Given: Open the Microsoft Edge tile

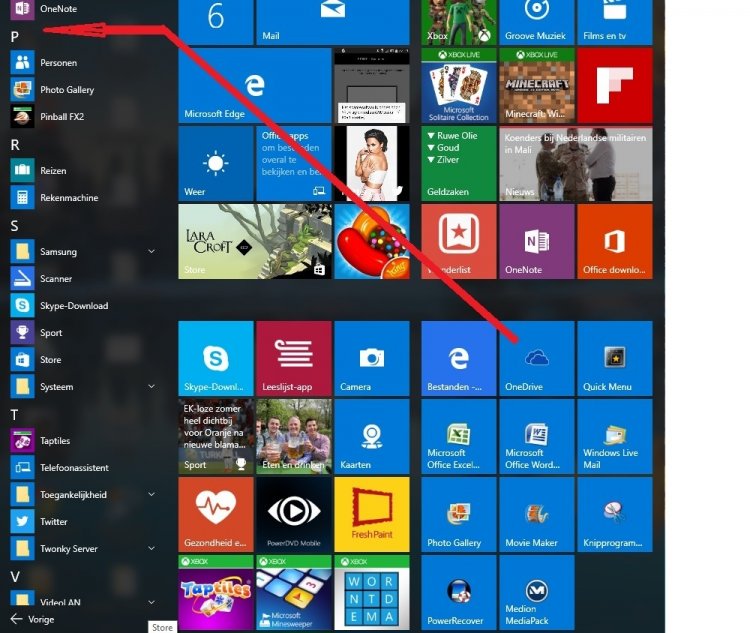Looking at the screenshot, I should pos(255,86).
